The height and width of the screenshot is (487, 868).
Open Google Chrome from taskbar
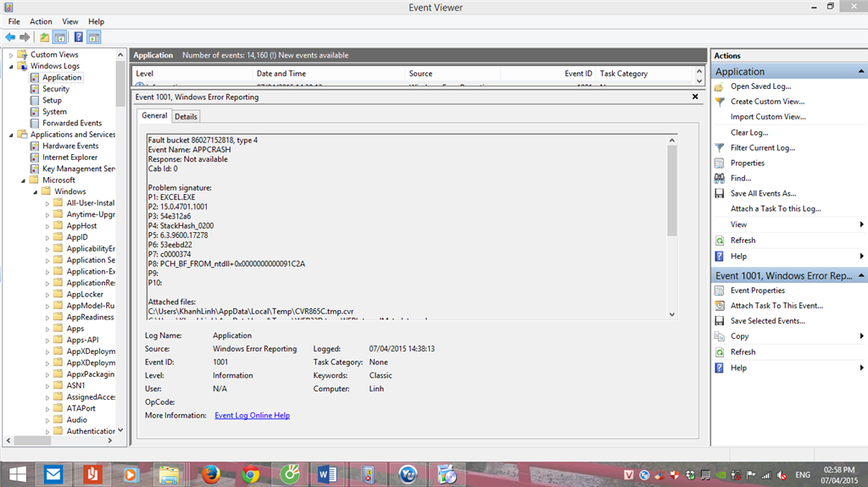tap(250, 475)
